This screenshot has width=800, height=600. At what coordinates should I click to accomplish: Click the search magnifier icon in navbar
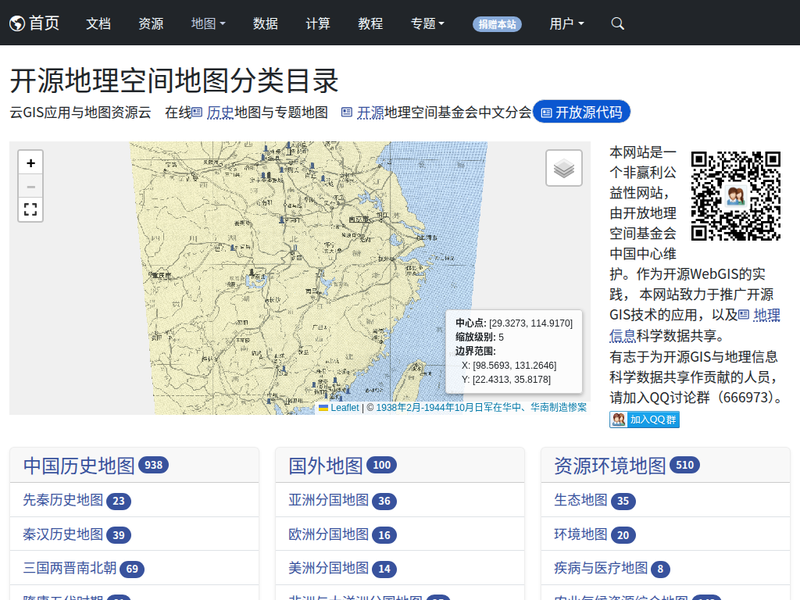617,23
